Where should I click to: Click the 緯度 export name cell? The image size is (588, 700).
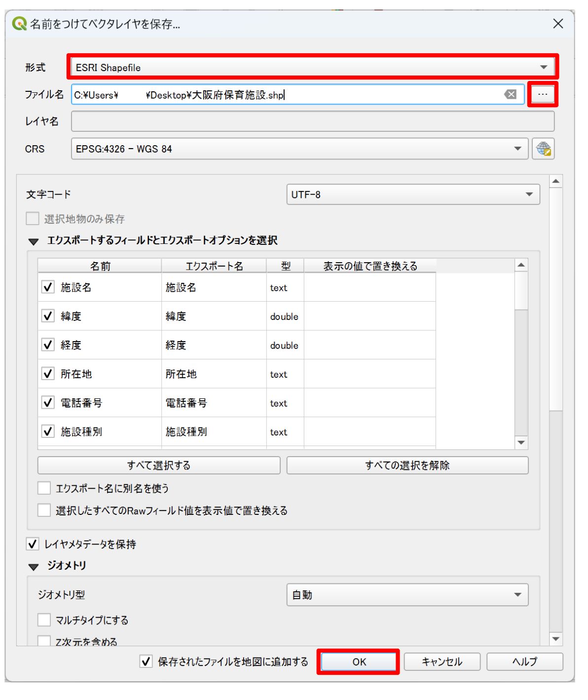click(x=214, y=316)
